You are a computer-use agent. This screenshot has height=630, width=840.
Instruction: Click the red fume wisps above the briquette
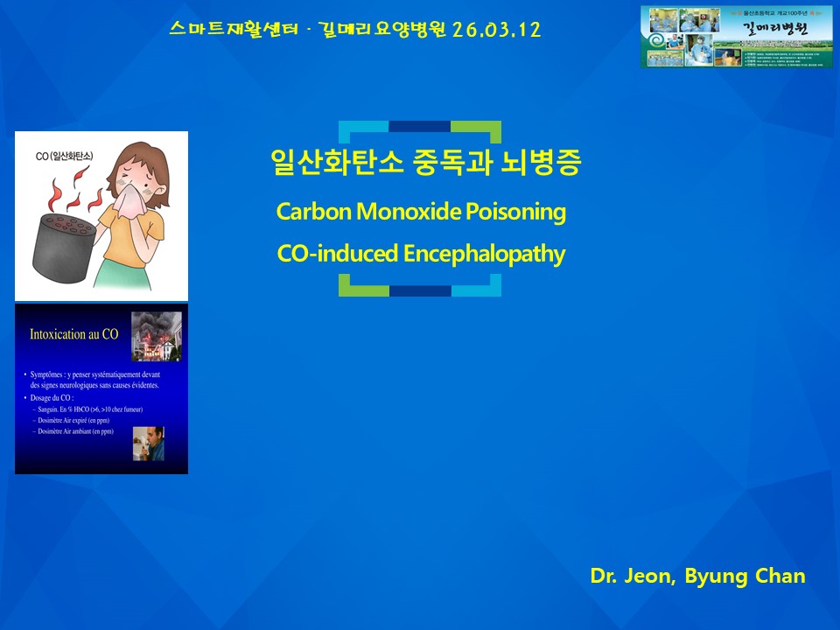tap(73, 190)
